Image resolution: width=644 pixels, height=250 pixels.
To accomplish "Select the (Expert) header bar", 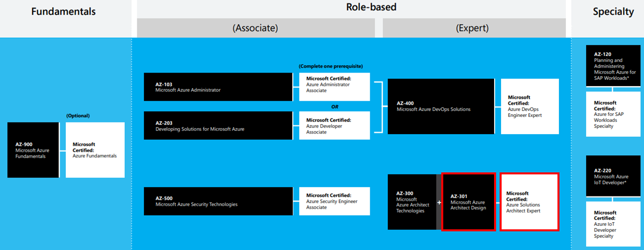I will click(474, 28).
